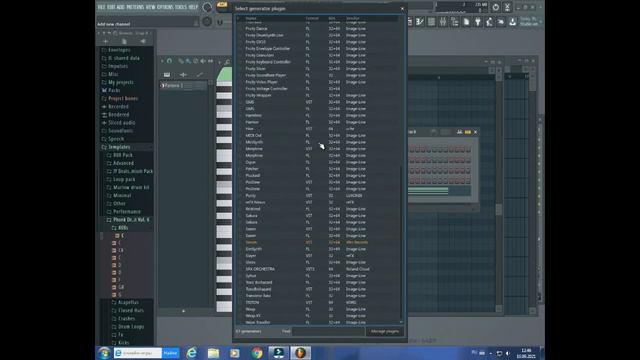Select Fruity DX10 in plugin list
This screenshot has width=640, height=360.
(x=318, y=42)
